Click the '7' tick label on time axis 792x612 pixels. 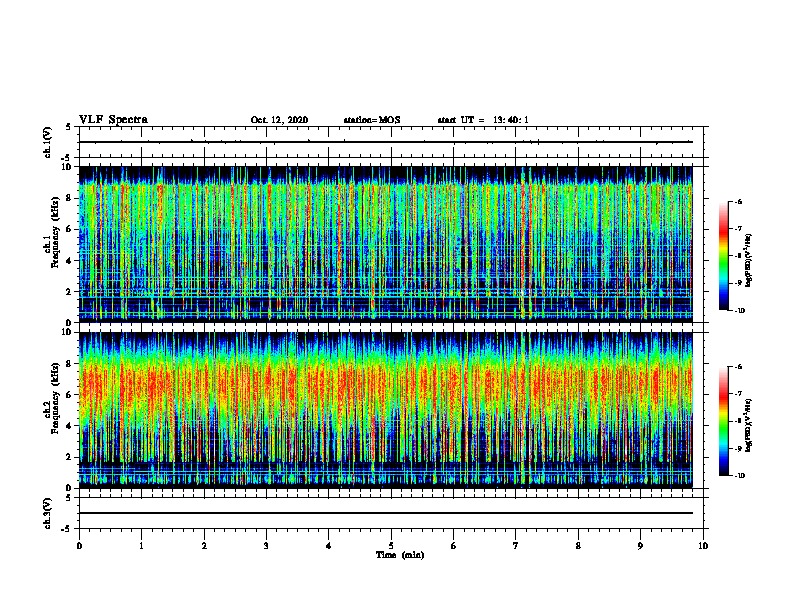pyautogui.click(x=516, y=546)
